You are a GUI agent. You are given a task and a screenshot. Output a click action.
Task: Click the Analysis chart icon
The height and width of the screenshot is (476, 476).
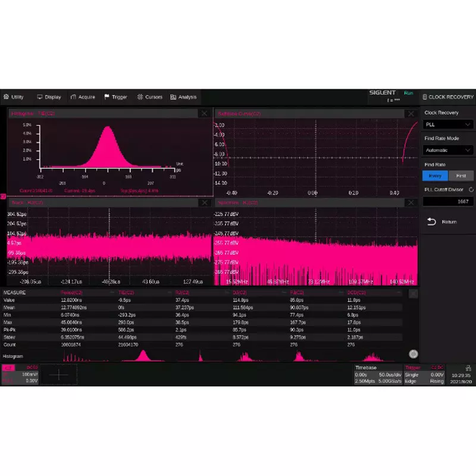tap(173, 97)
